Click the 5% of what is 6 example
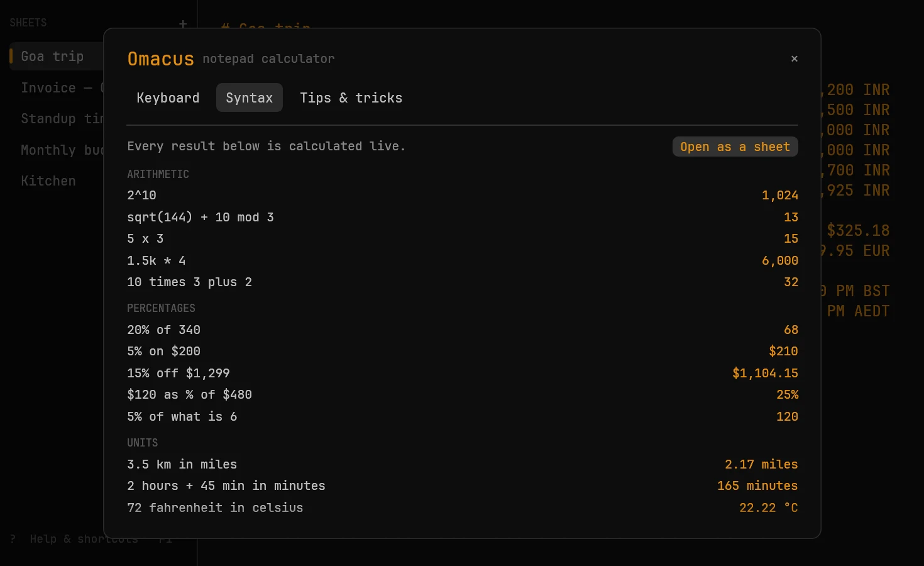 click(x=182, y=416)
